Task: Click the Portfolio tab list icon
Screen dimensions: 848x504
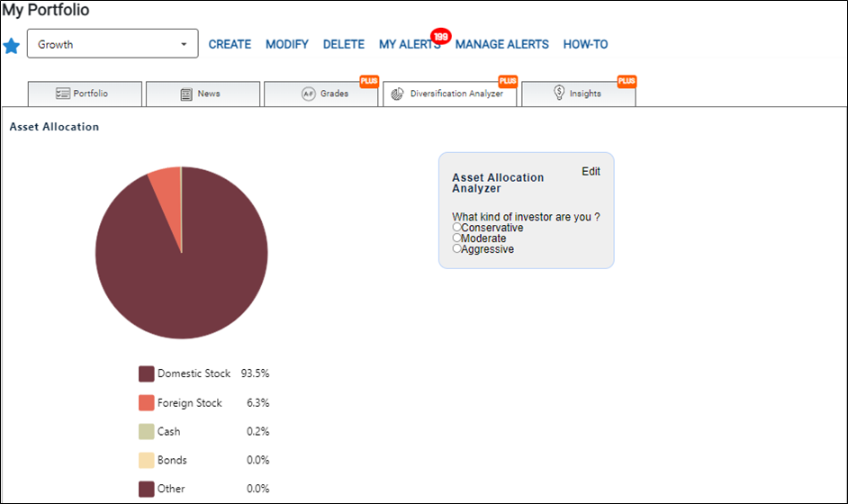Action: (63, 94)
